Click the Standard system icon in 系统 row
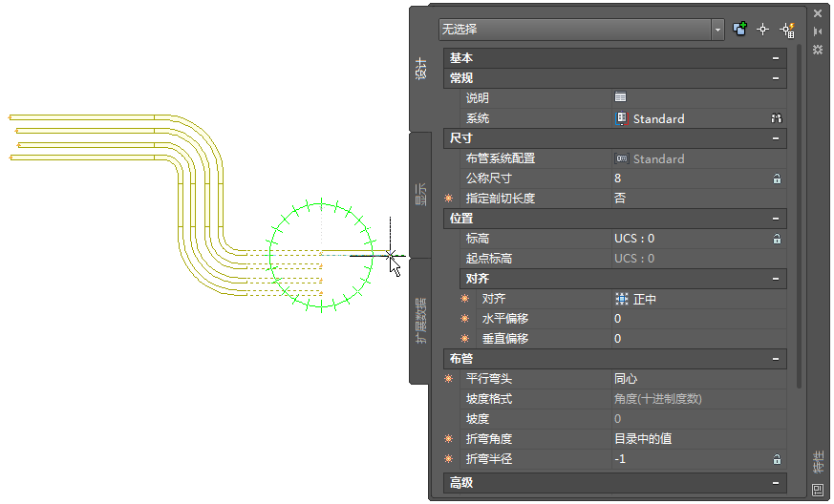834x504 pixels. click(621, 118)
